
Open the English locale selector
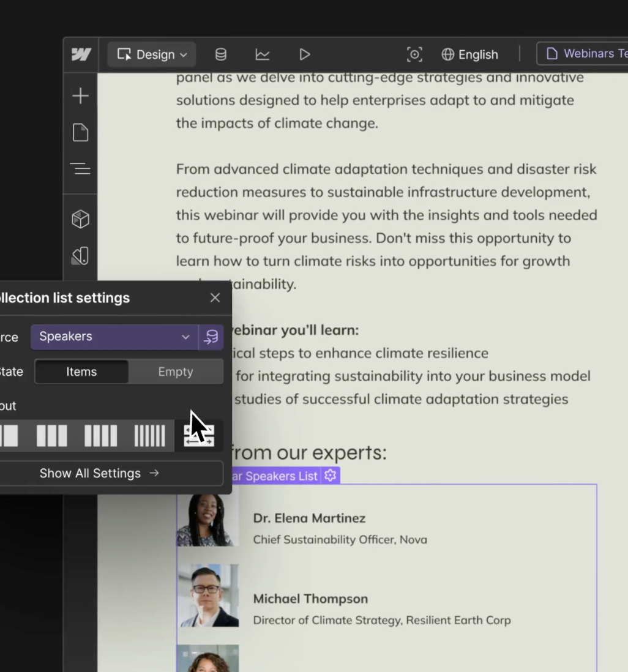(470, 54)
